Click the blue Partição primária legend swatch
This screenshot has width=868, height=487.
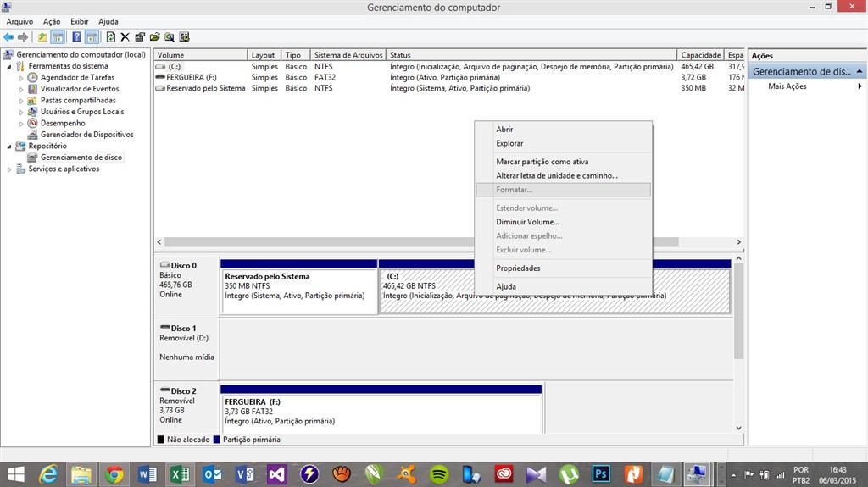click(216, 440)
